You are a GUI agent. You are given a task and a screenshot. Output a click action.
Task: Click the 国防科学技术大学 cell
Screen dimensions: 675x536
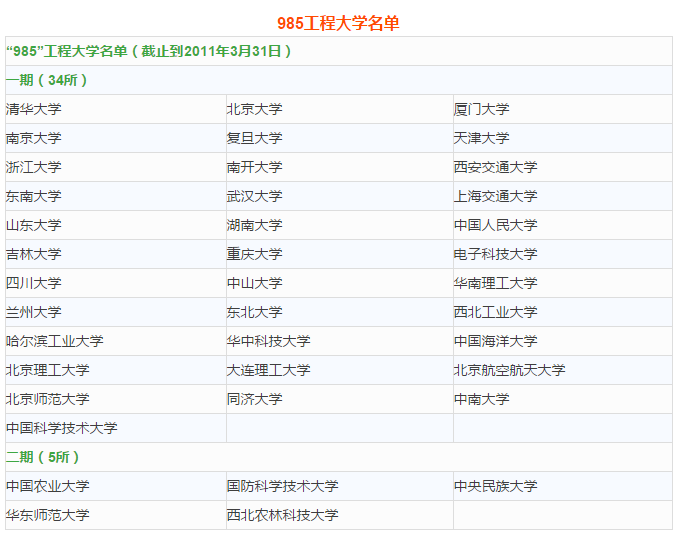[340, 486]
